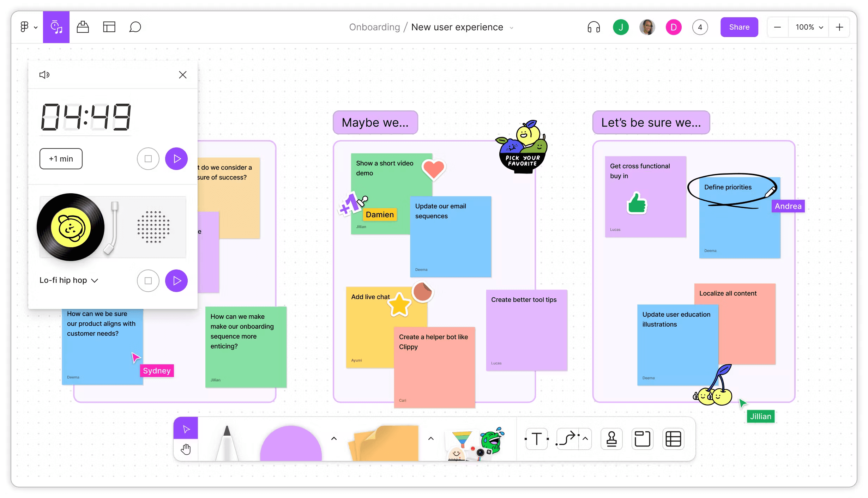Image resolution: width=868 pixels, height=498 pixels.
Task: Expand the shapes options chevron
Action: 334,439
